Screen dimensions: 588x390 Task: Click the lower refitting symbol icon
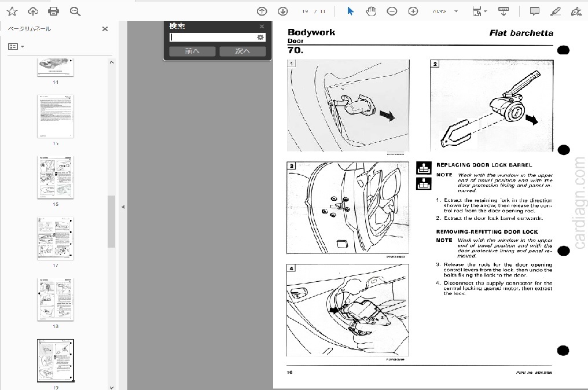coord(424,184)
